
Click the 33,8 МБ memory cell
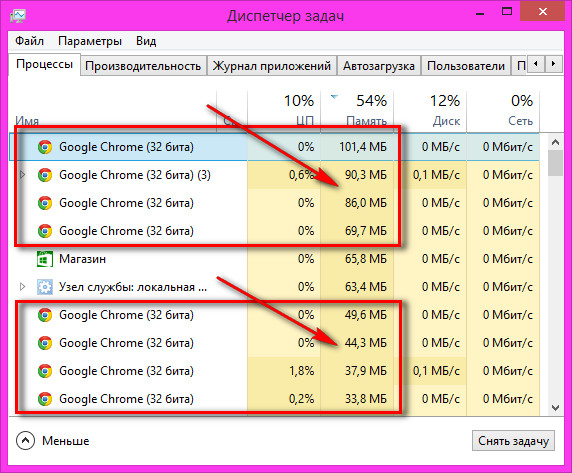(357, 399)
